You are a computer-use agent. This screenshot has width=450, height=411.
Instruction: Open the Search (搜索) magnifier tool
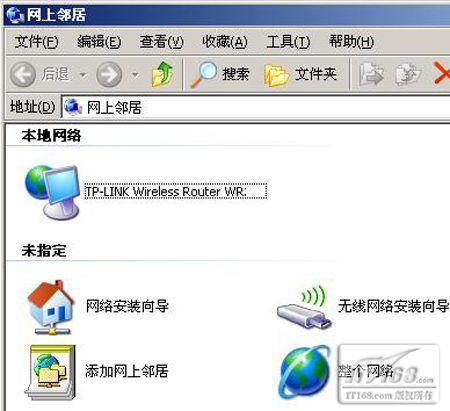pos(220,74)
